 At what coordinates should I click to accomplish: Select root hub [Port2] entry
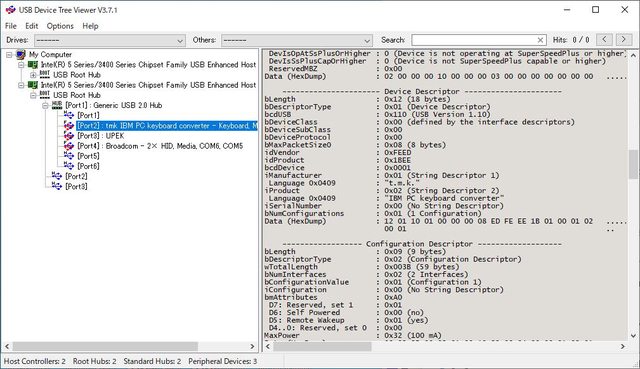(x=76, y=176)
